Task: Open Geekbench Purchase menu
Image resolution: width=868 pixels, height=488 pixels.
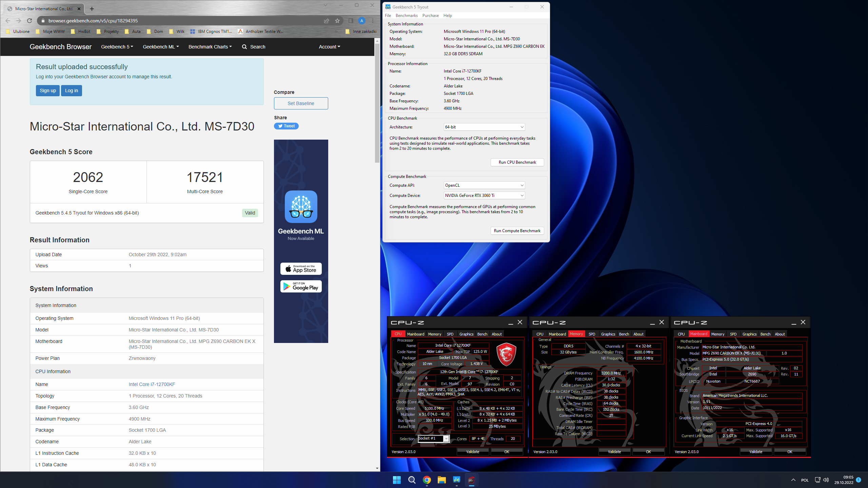Action: pos(431,16)
